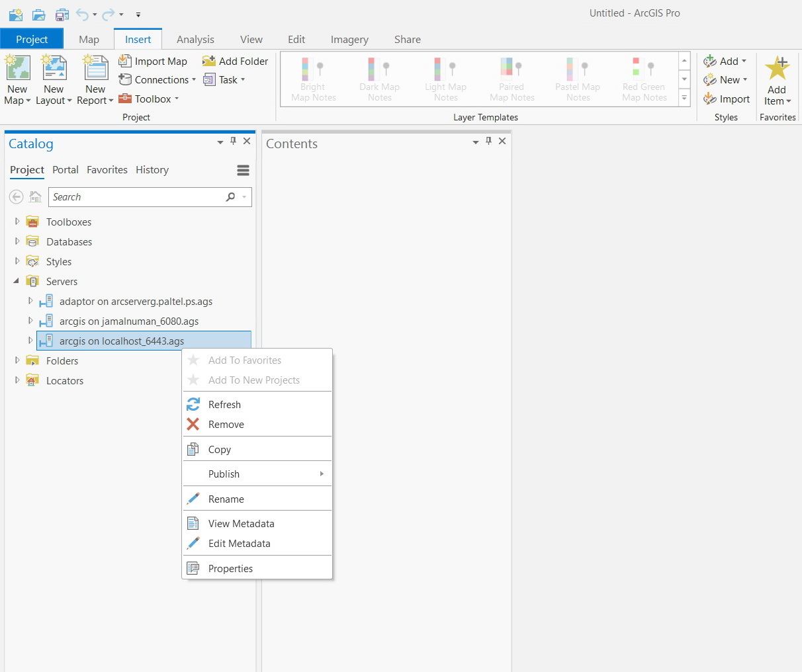Open the Task dropdown
The height and width of the screenshot is (672, 802).
point(224,79)
